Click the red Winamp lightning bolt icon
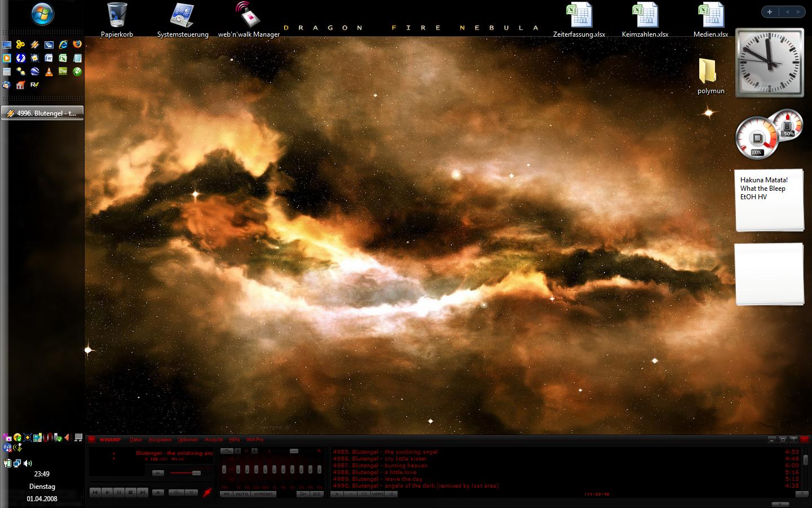 (207, 493)
